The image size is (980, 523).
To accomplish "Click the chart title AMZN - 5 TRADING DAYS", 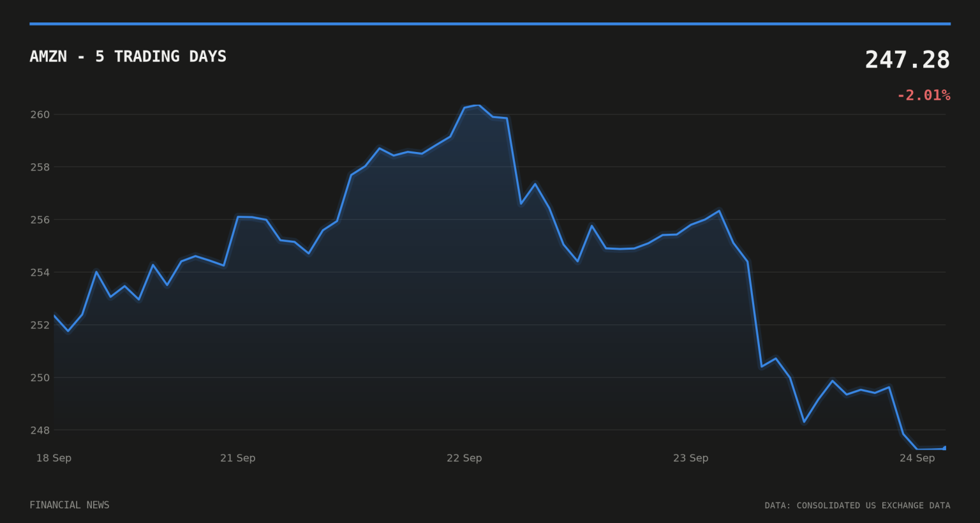I will [128, 56].
